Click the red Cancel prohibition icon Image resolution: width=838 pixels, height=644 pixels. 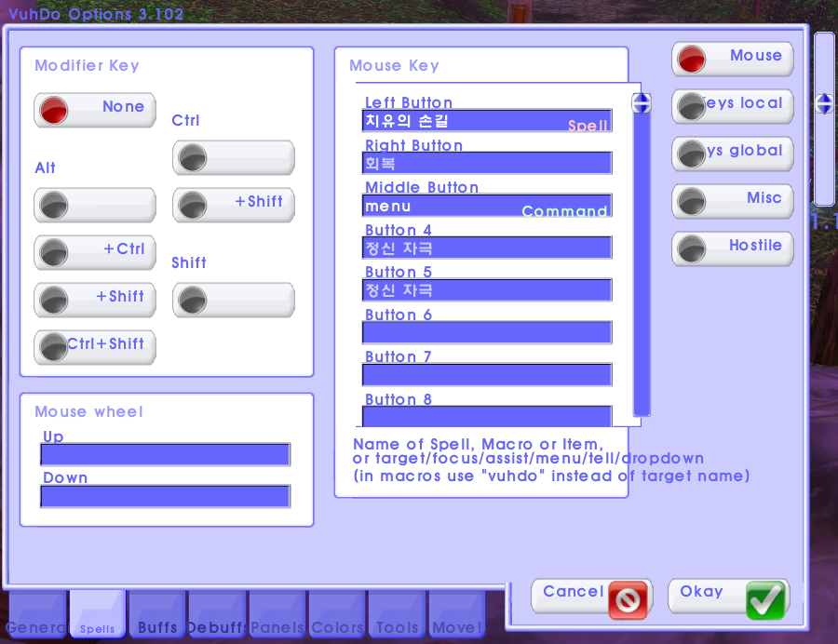point(628,601)
